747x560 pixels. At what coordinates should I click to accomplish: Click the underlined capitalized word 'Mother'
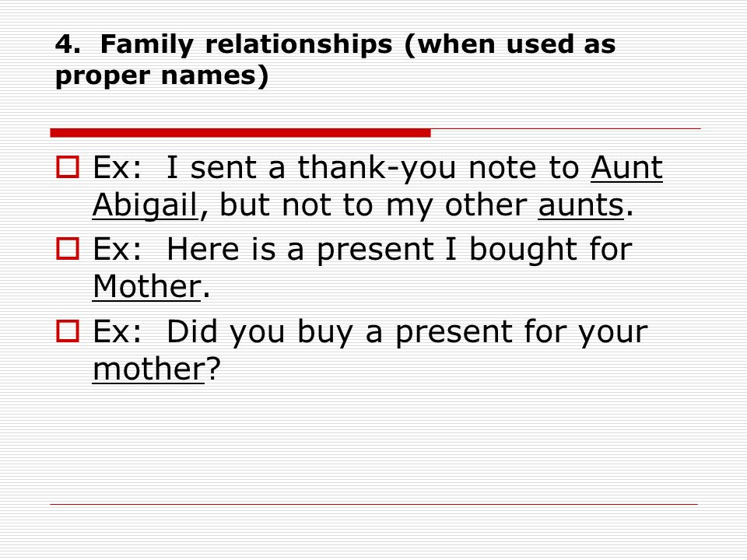[147, 287]
